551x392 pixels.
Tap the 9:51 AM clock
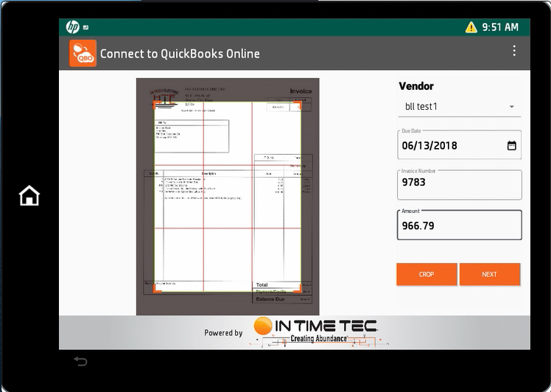(500, 27)
